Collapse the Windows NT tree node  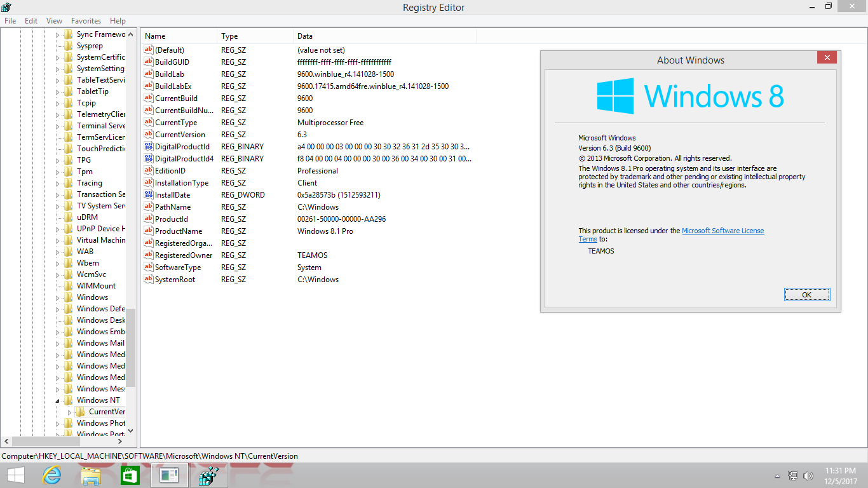(57, 400)
